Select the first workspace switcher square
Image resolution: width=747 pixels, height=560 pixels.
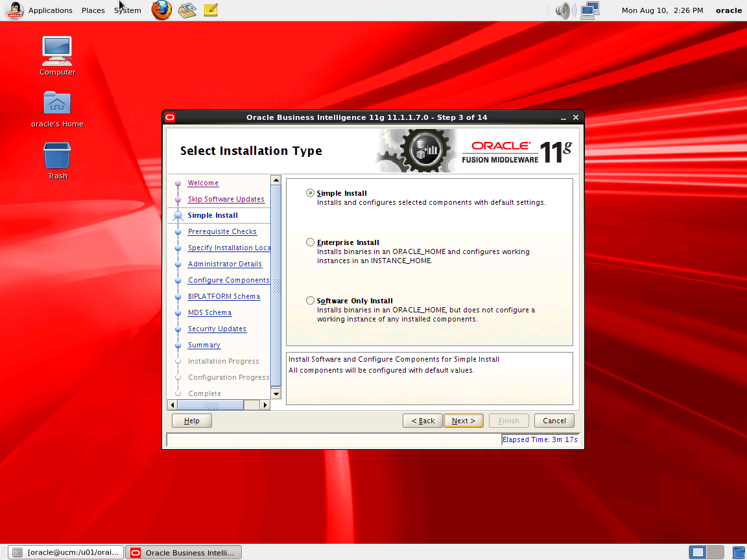click(x=698, y=552)
